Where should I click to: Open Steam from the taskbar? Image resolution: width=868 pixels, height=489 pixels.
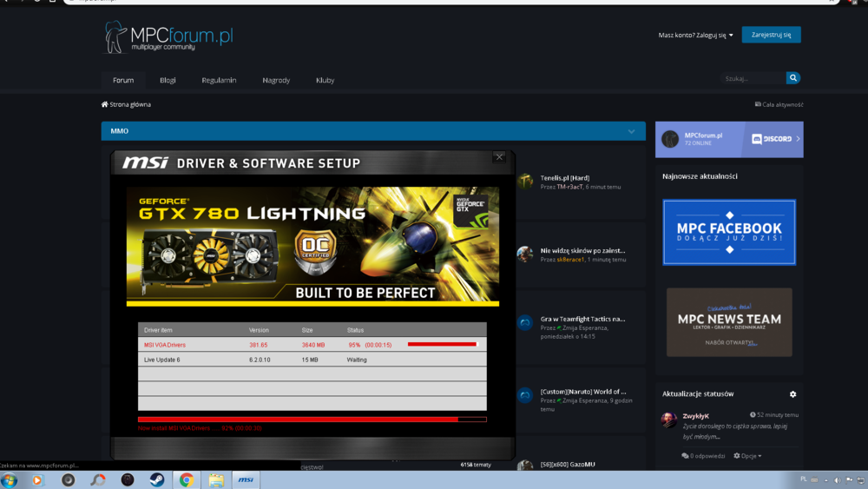pyautogui.click(x=156, y=480)
